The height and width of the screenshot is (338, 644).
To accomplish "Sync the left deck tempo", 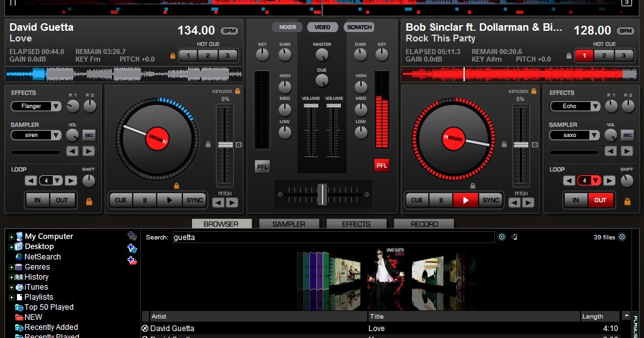I will [194, 200].
